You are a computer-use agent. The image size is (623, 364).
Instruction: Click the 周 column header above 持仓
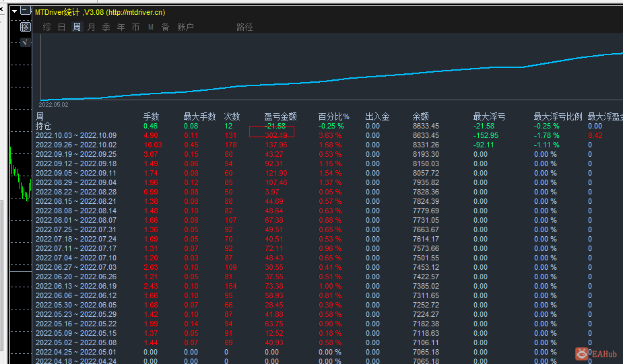click(x=40, y=116)
